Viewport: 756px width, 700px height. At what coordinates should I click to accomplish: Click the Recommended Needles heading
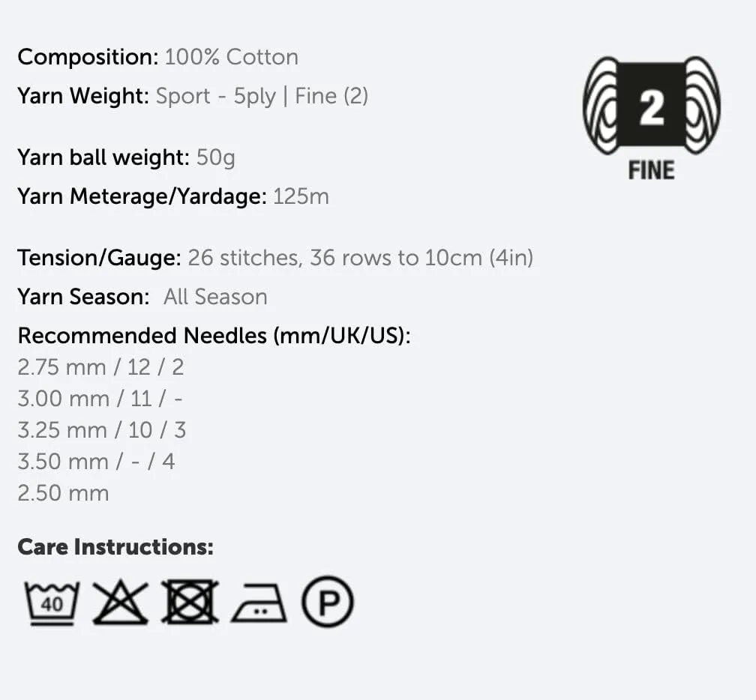pyautogui.click(x=214, y=336)
